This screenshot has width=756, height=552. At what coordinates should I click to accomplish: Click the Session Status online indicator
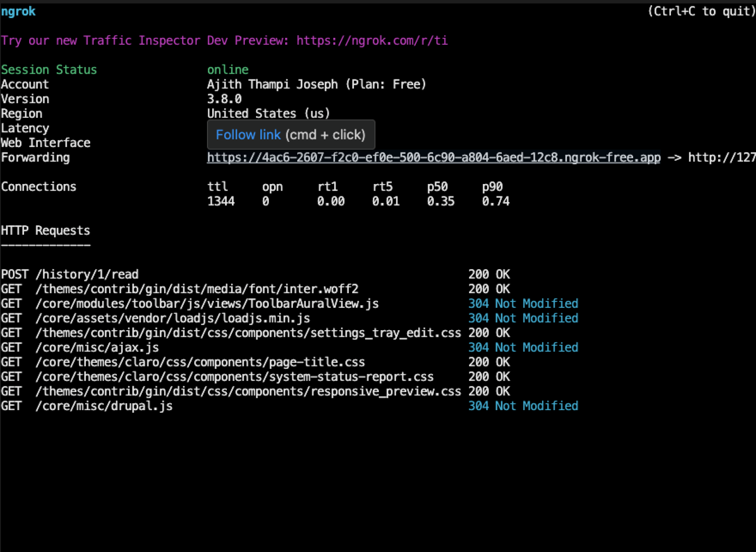point(228,69)
